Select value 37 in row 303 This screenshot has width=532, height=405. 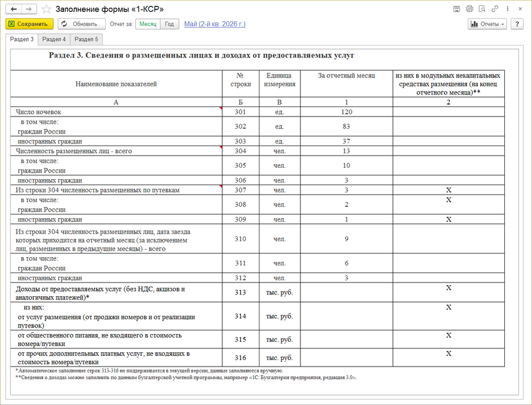346,141
